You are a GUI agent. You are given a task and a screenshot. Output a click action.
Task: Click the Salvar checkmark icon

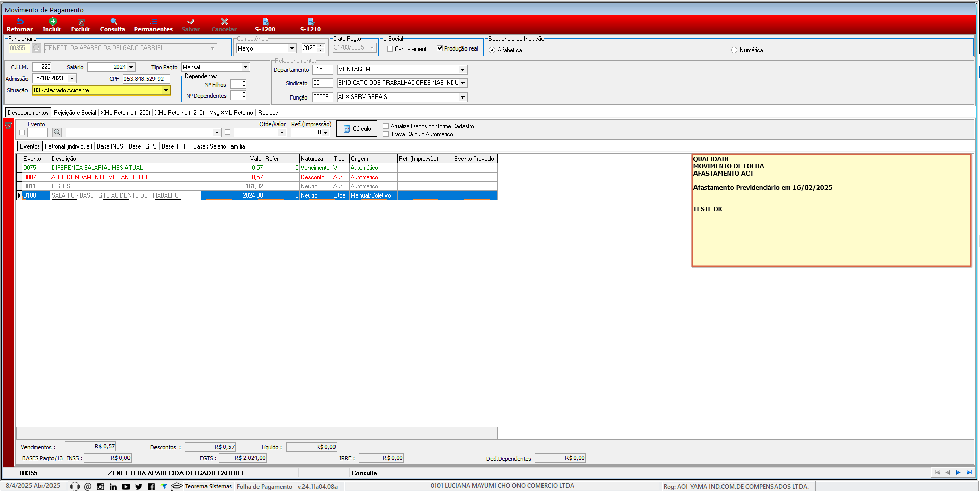191,21
